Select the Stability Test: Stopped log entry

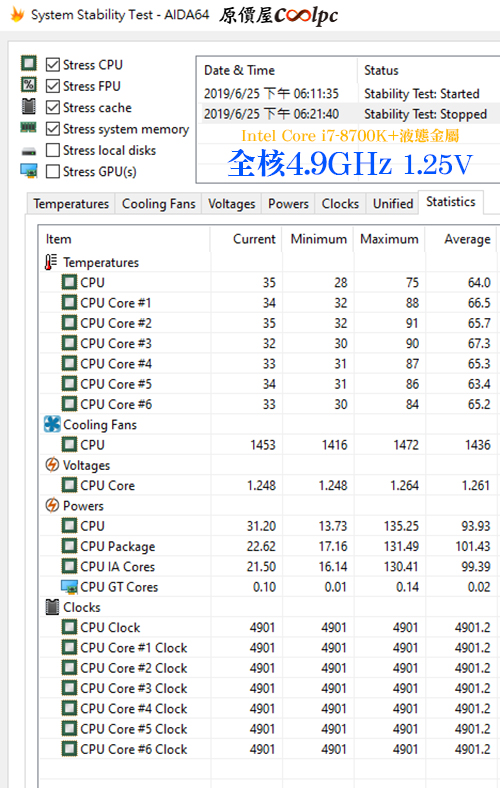(x=349, y=114)
